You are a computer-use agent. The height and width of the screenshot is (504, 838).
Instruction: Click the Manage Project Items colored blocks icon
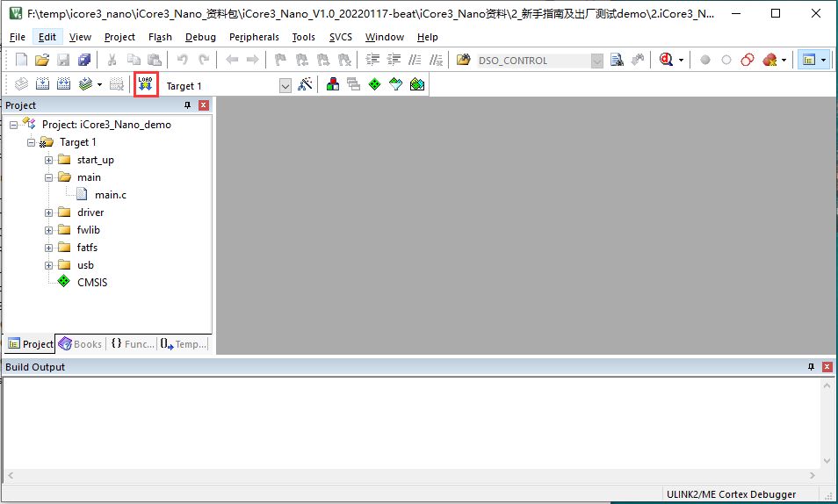point(333,85)
